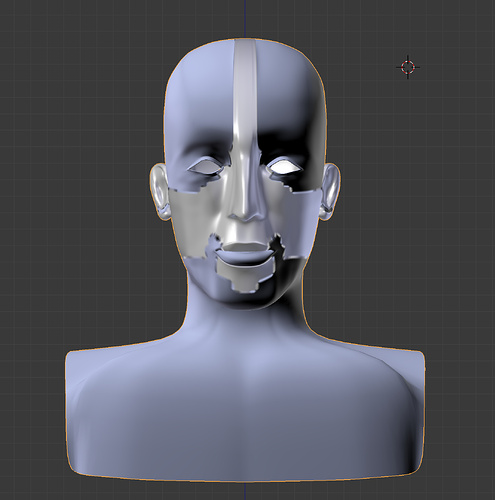Select the head bust mesh model
495x500 pixels.
point(245,260)
